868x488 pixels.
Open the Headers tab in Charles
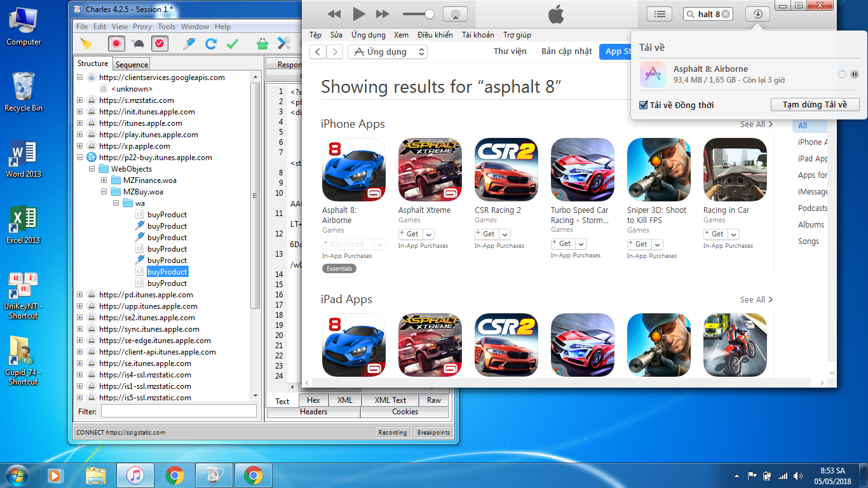tap(313, 412)
